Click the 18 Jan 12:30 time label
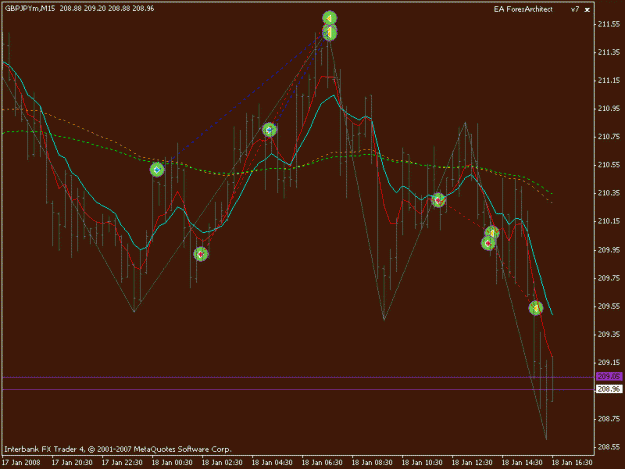Screen dimensions: 625x469 [x=472, y=462]
